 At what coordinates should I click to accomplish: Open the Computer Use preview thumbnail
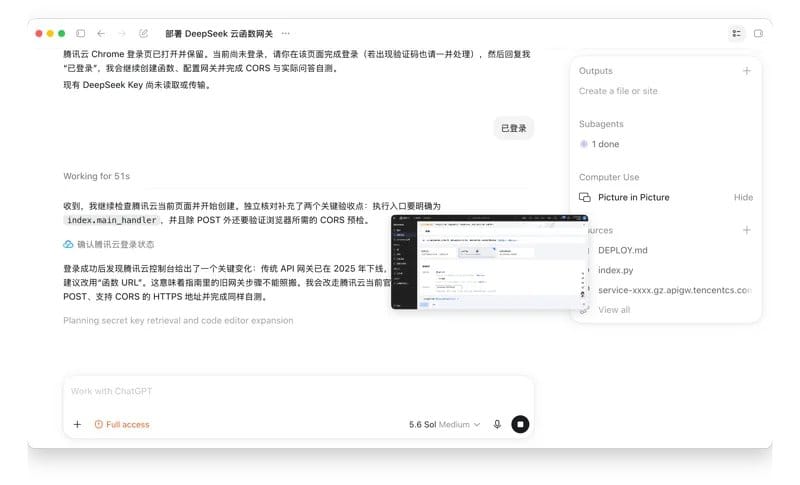click(489, 262)
